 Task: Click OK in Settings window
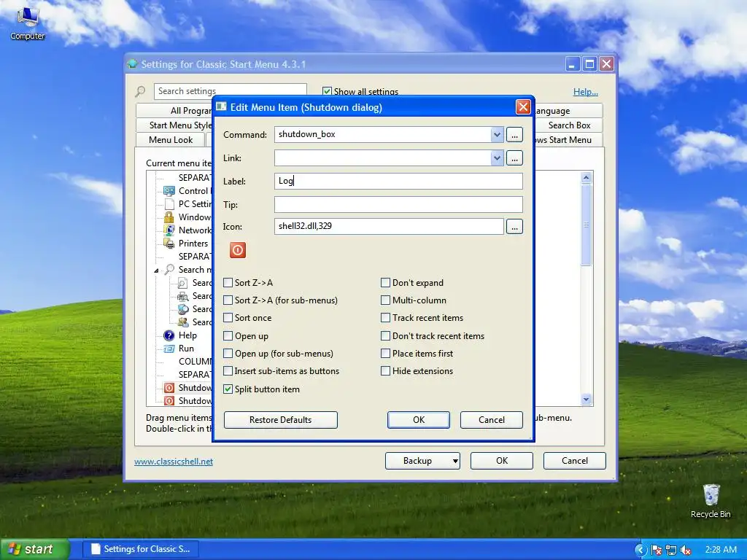[x=502, y=461]
